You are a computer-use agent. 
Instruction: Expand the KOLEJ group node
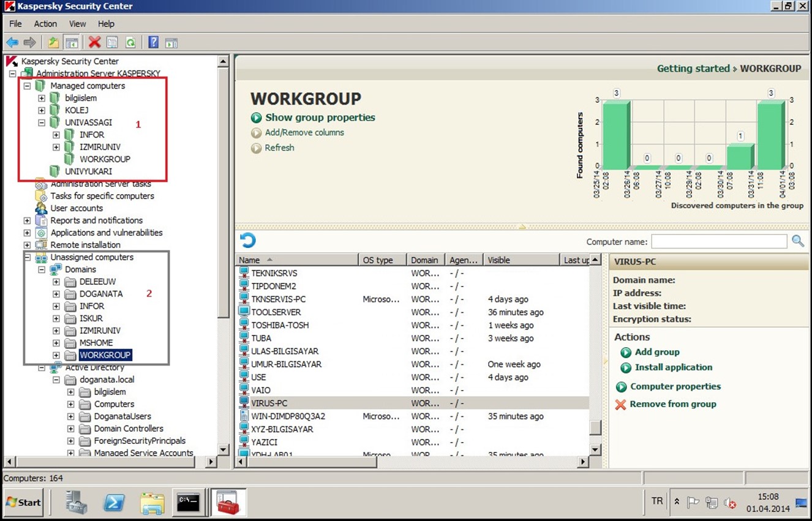42,110
